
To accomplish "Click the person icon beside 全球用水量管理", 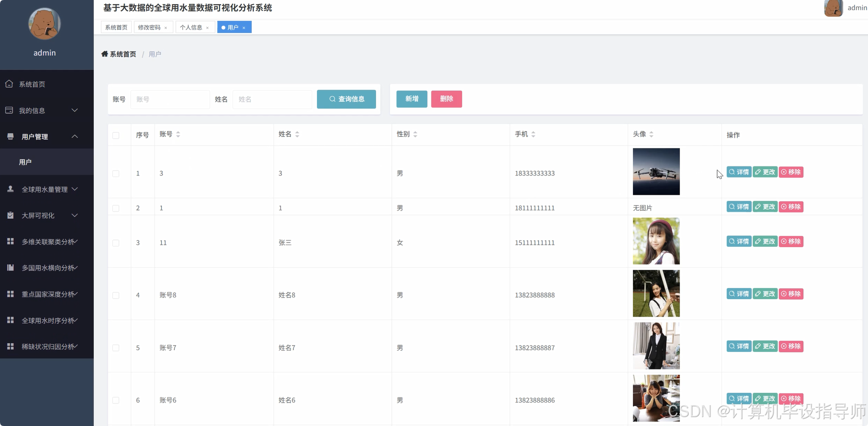I will click(x=11, y=189).
